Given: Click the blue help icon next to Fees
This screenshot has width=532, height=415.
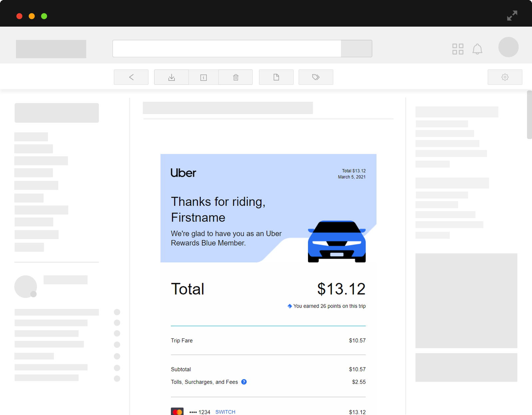Looking at the screenshot, I should click(244, 382).
